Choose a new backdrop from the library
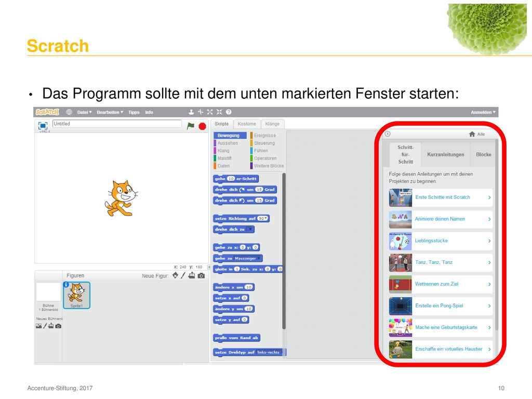This screenshot has width=532, height=399. (38, 326)
